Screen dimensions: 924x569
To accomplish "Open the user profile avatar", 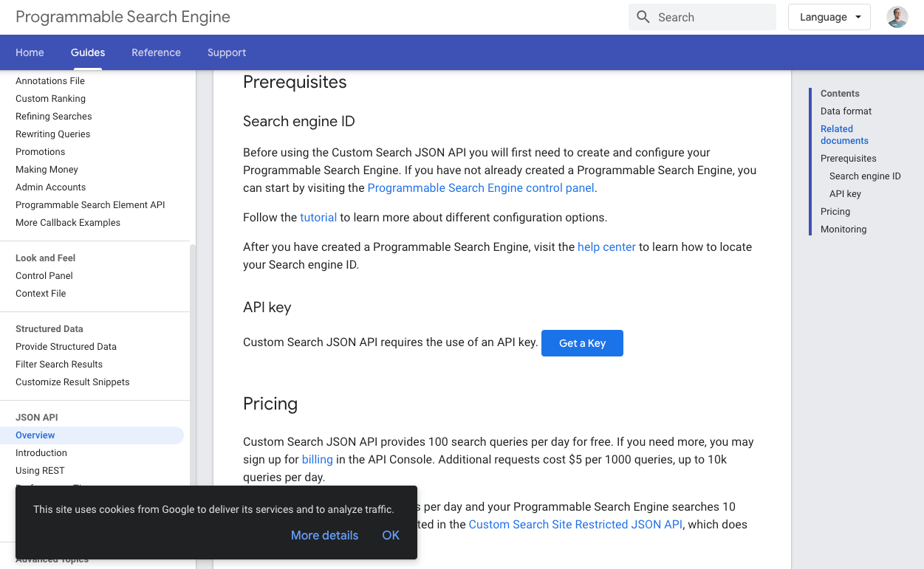I will pyautogui.click(x=897, y=17).
